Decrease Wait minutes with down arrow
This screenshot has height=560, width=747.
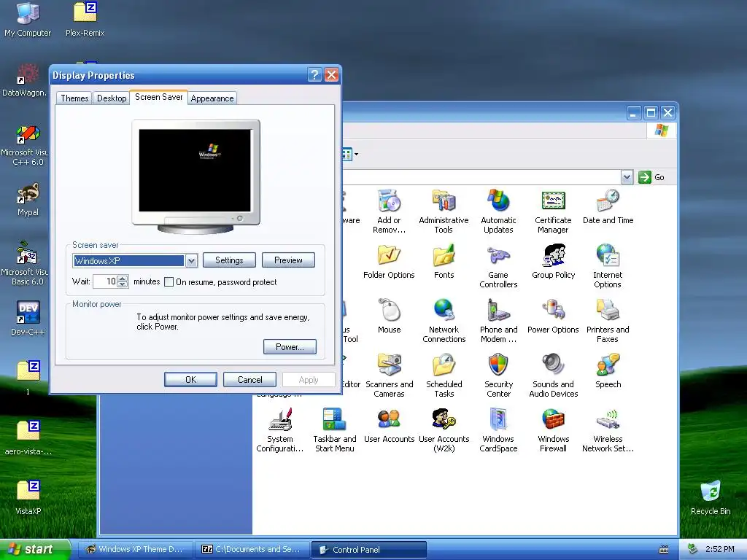pos(123,284)
